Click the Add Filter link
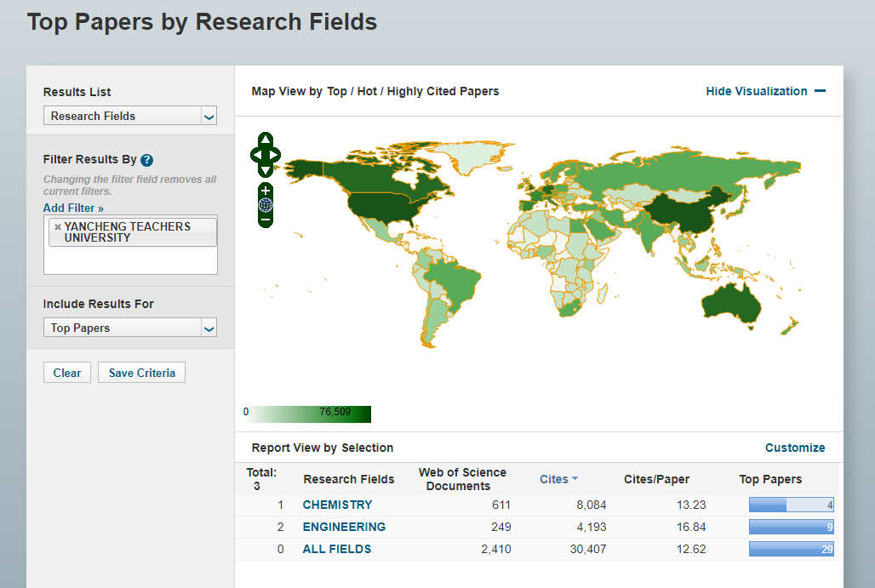This screenshot has height=588, width=875. coord(73,208)
